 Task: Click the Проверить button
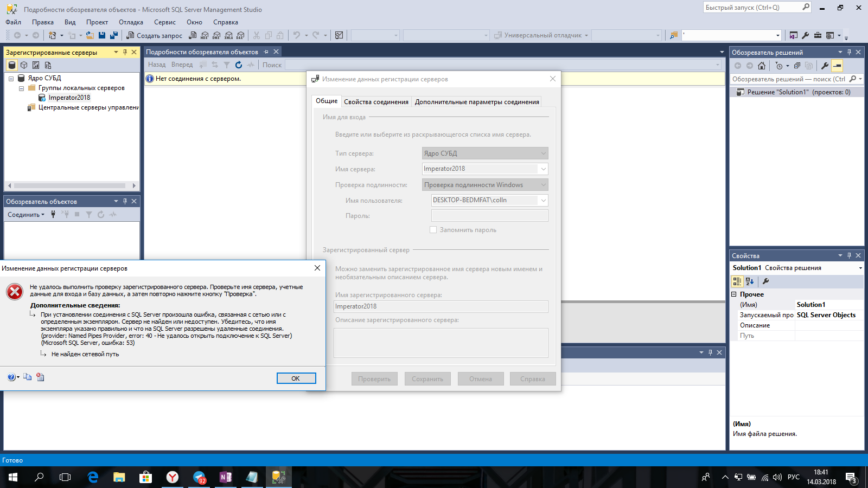(x=374, y=379)
